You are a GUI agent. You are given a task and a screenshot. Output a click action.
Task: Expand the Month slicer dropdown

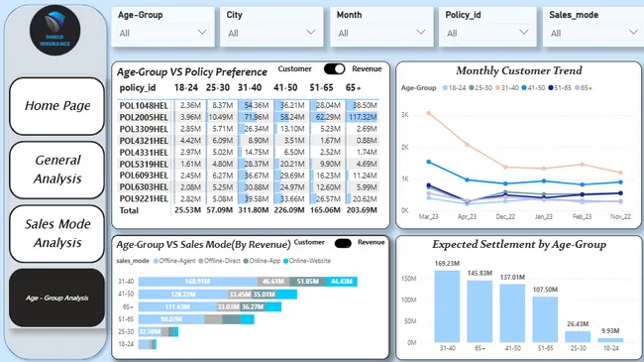(x=420, y=32)
